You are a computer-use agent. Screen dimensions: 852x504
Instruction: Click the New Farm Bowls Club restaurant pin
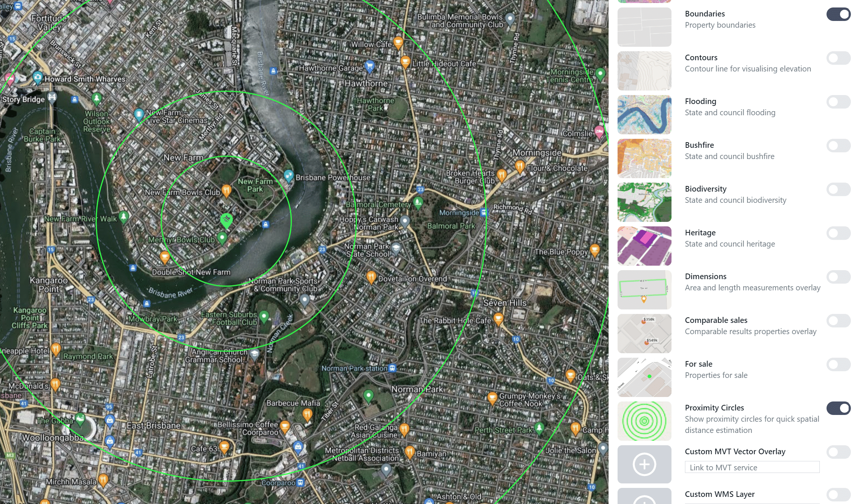click(226, 190)
